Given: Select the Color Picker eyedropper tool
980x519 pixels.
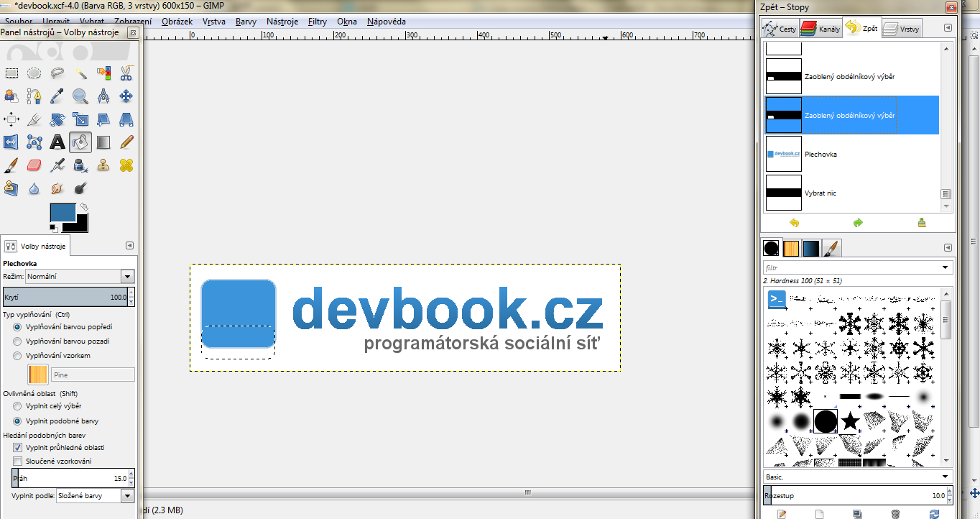Looking at the screenshot, I should 57,96.
